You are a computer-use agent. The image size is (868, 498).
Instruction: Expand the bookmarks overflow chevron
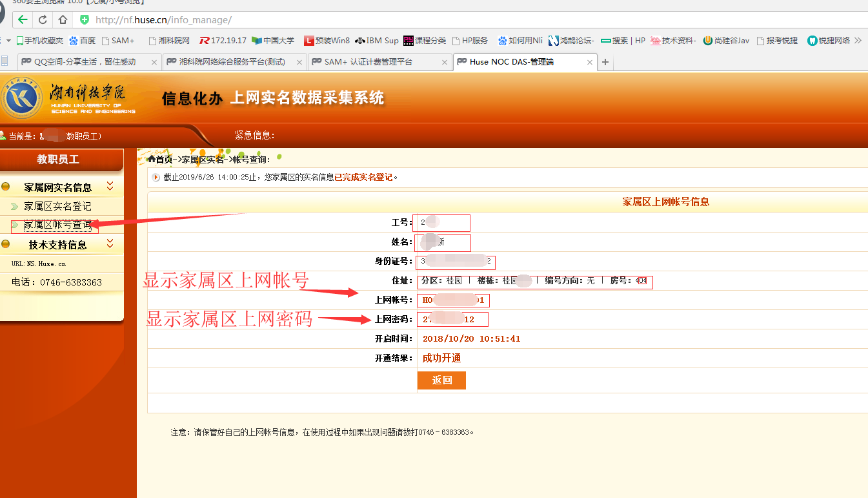858,40
